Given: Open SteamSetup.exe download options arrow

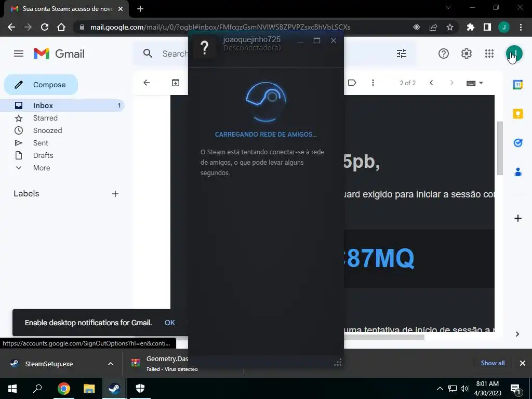Looking at the screenshot, I should pyautogui.click(x=111, y=364).
